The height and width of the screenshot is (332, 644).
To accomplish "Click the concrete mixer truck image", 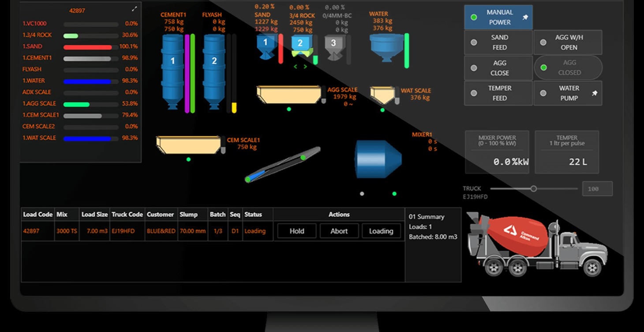I will [537, 243].
